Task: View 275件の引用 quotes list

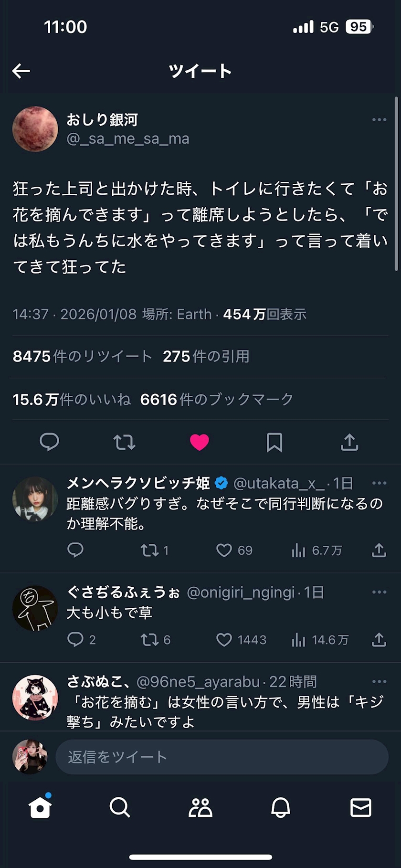Action: point(206,356)
